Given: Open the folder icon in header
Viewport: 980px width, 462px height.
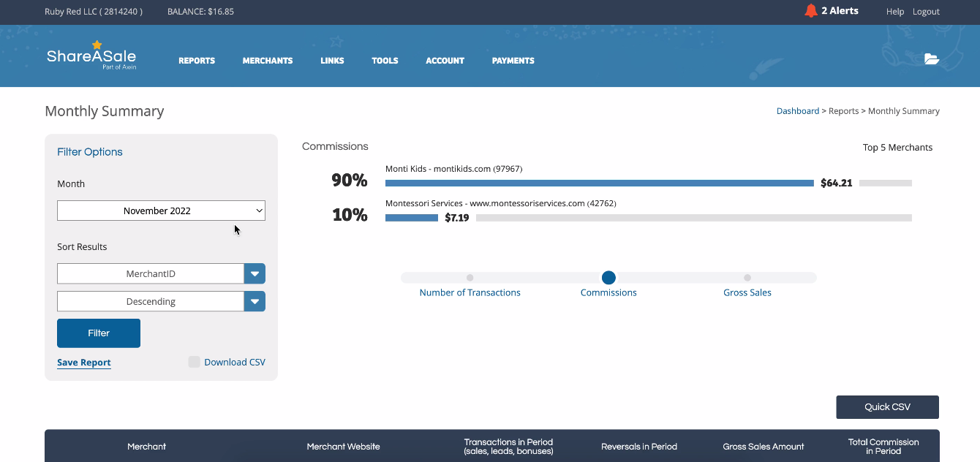Looking at the screenshot, I should click(x=932, y=59).
